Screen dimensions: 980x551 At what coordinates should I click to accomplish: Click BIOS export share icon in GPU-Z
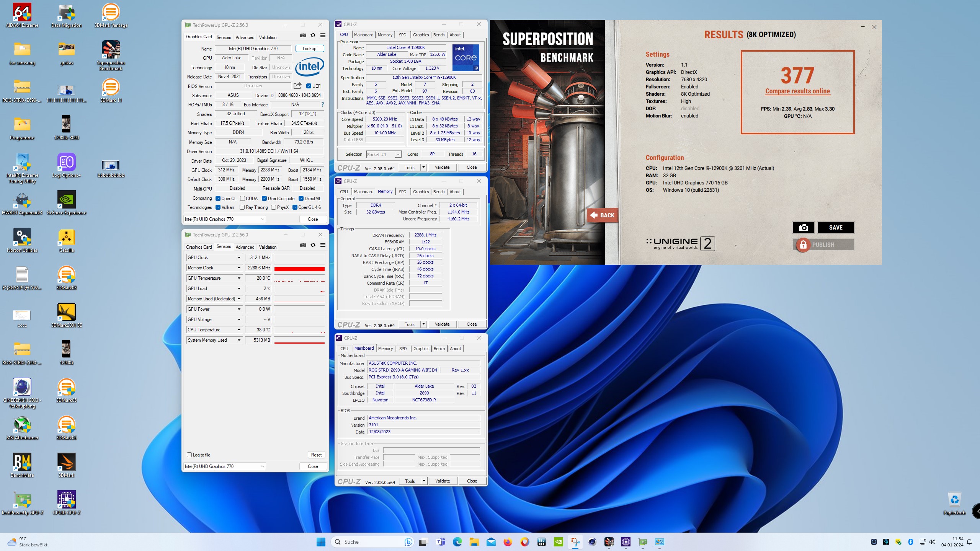coord(297,86)
